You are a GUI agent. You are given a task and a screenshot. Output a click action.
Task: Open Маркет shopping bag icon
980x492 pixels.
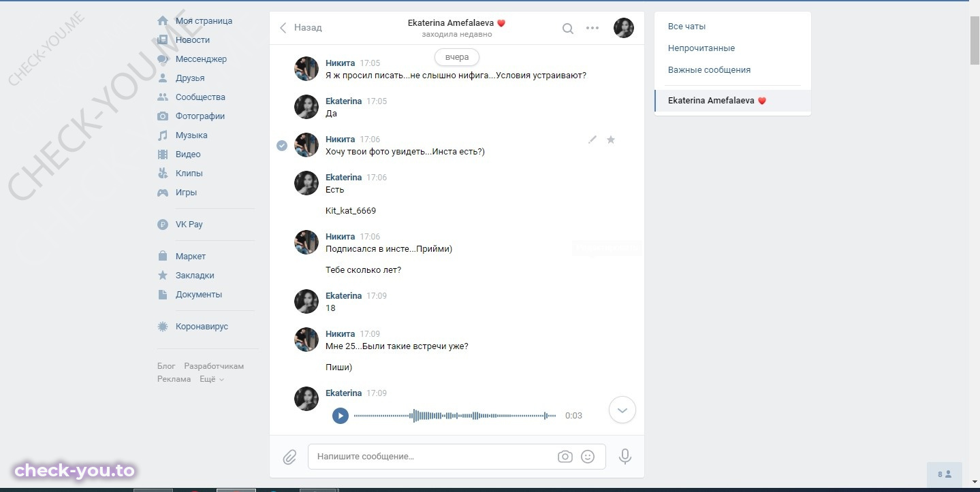point(163,257)
